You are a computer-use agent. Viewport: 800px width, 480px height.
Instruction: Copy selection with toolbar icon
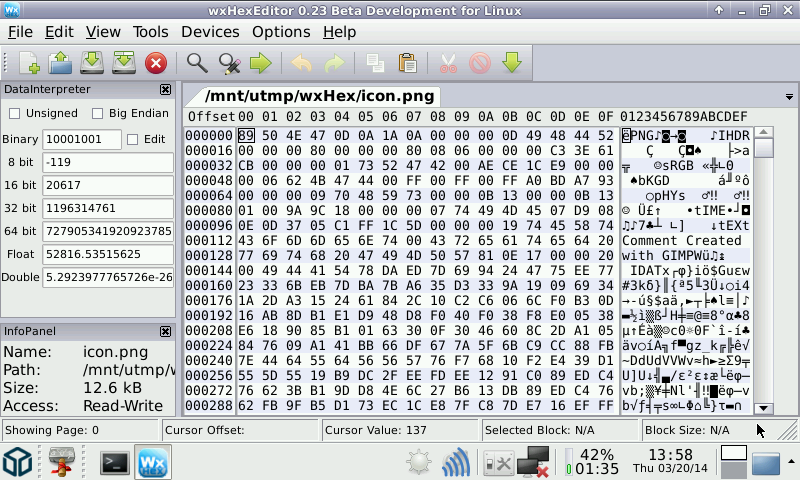[376, 63]
